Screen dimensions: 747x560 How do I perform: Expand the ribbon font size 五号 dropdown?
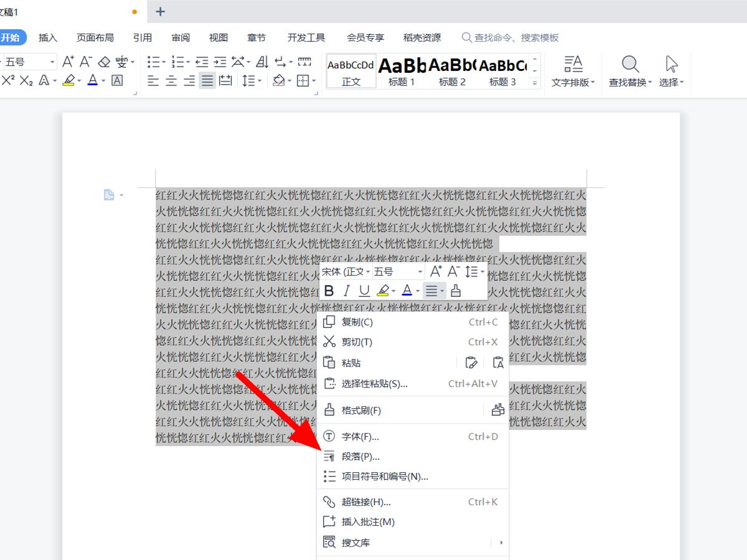click(52, 62)
